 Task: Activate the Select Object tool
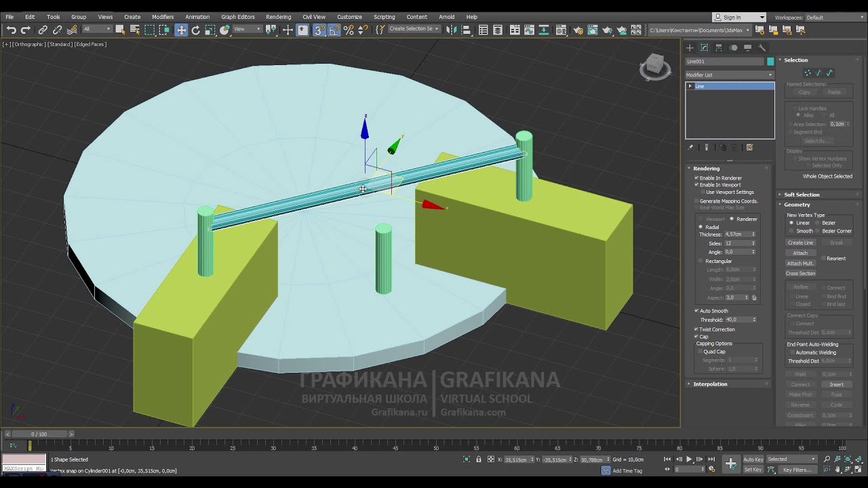[x=120, y=30]
